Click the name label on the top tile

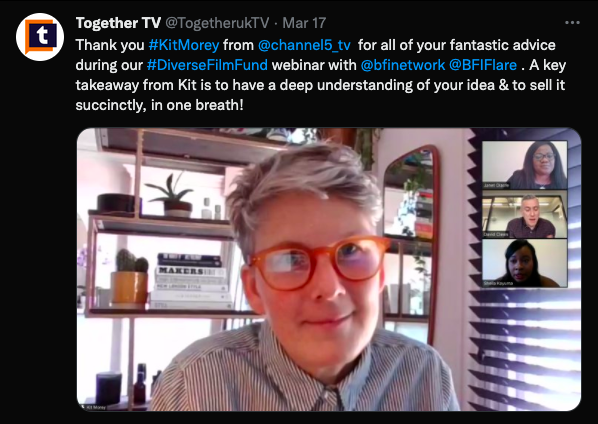coord(496,185)
